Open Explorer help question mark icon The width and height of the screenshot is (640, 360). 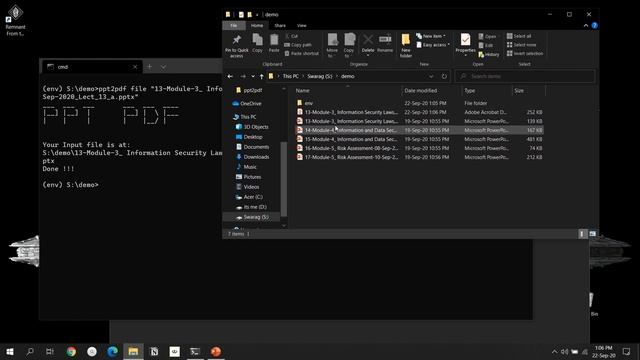595,25
